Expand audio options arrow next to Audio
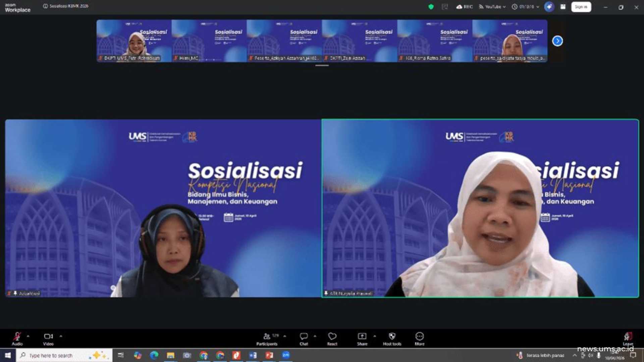The width and height of the screenshot is (644, 362). (28, 336)
